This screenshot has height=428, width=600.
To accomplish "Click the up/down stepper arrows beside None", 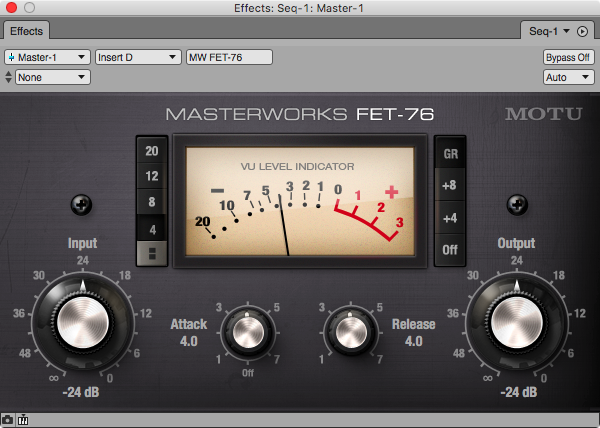I will (x=8, y=77).
